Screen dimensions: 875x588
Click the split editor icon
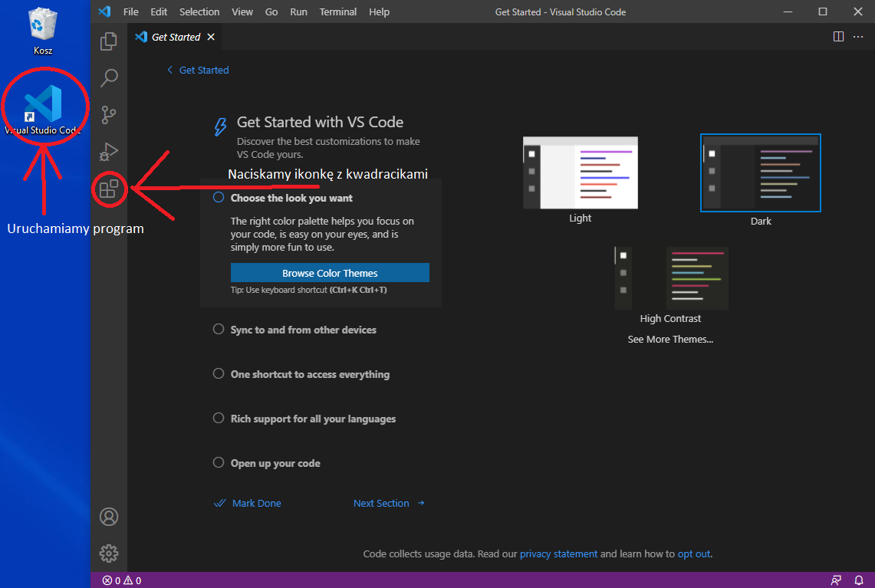(x=838, y=37)
